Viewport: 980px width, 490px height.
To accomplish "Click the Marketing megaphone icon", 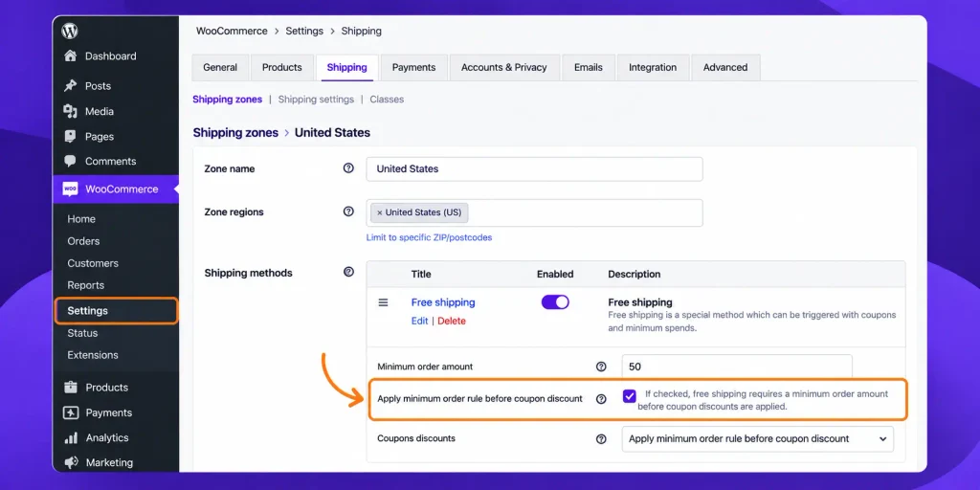I will [71, 462].
